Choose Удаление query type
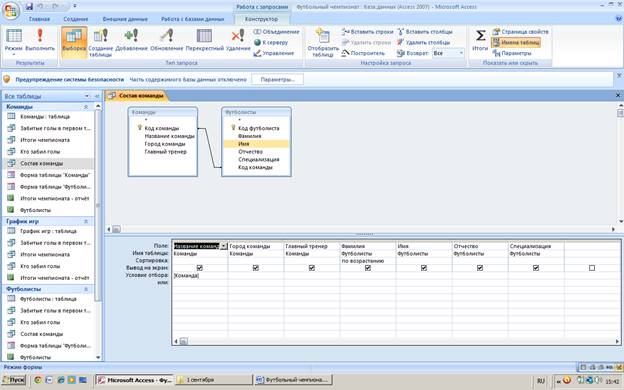 click(238, 40)
